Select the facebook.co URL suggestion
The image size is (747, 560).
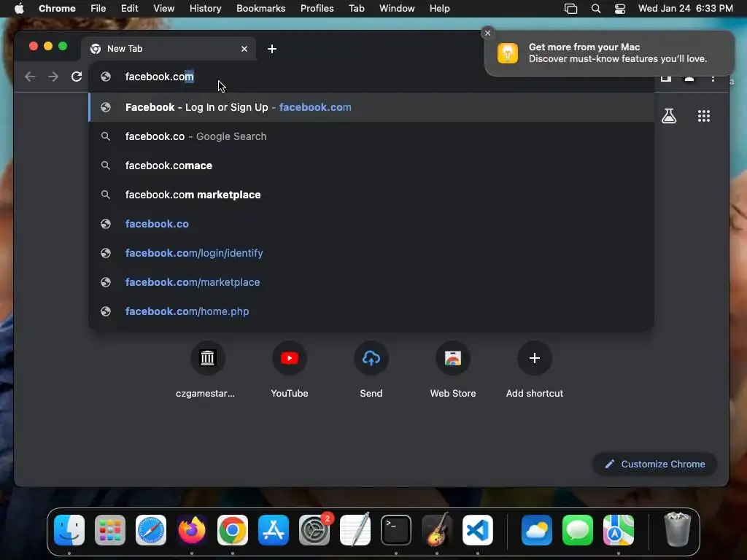click(371, 224)
